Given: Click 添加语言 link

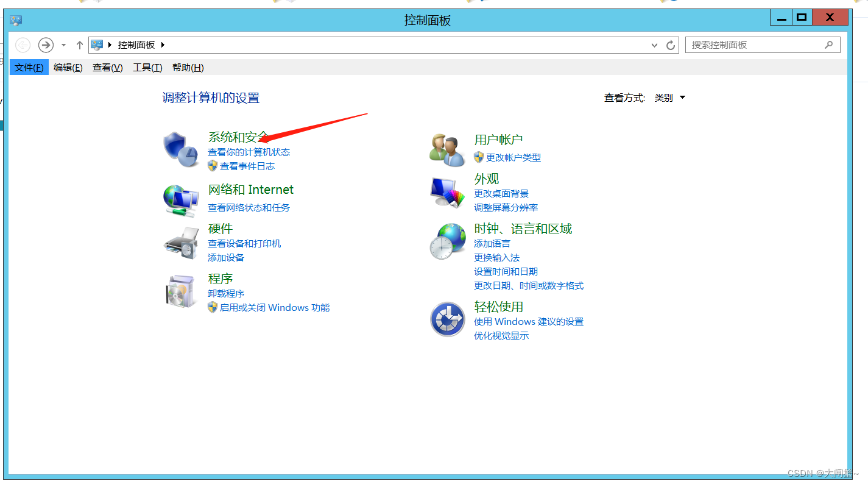Looking at the screenshot, I should coord(492,244).
